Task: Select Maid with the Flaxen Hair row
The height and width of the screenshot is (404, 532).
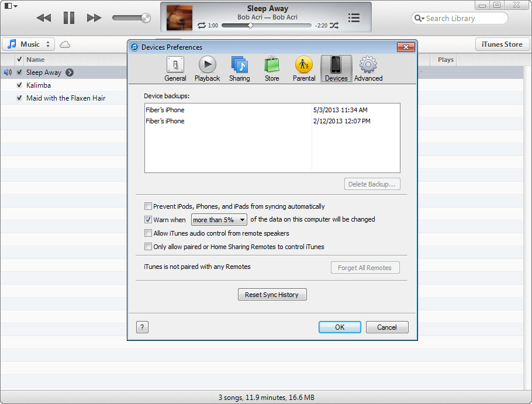Action: 64,98
